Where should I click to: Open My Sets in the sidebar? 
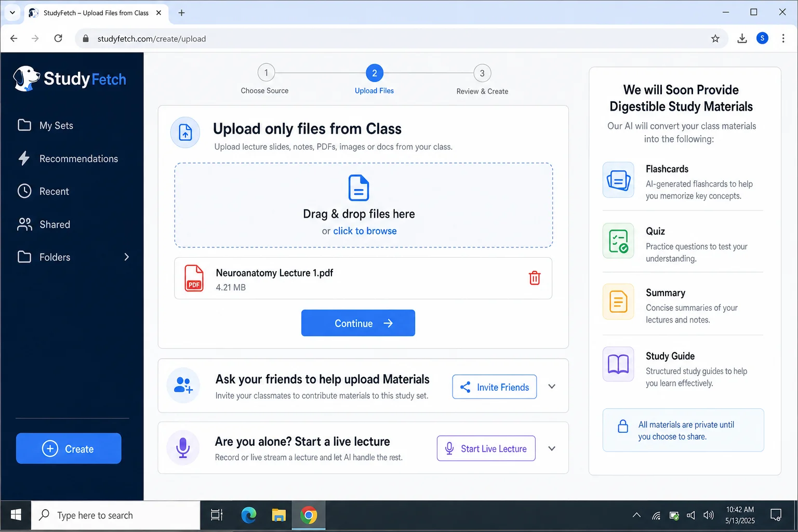(46, 125)
